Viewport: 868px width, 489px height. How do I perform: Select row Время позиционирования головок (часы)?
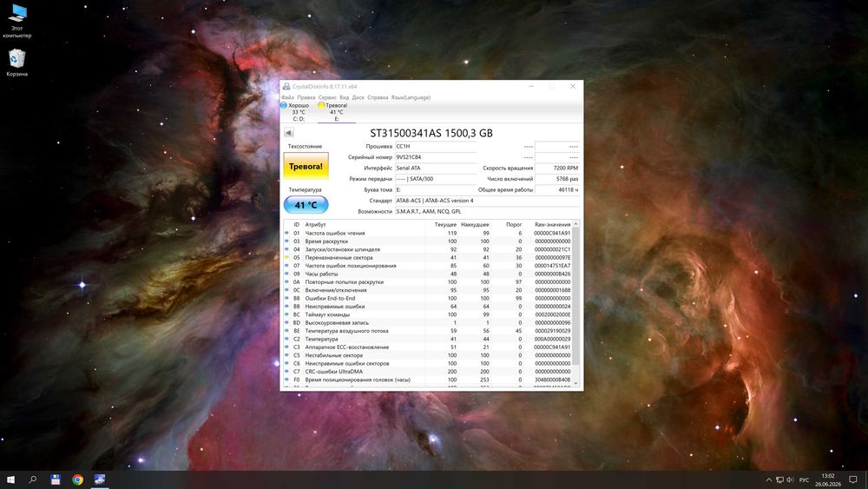pyautogui.click(x=427, y=380)
